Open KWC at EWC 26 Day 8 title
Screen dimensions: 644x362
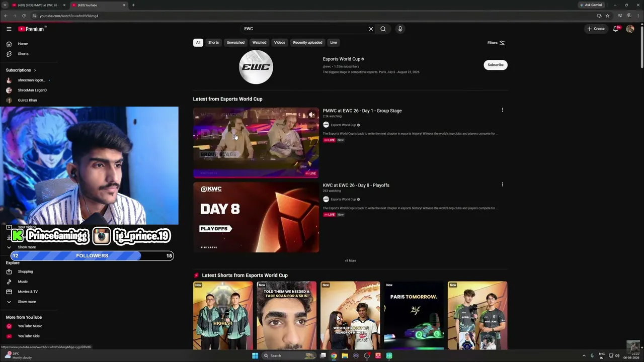coord(356,185)
